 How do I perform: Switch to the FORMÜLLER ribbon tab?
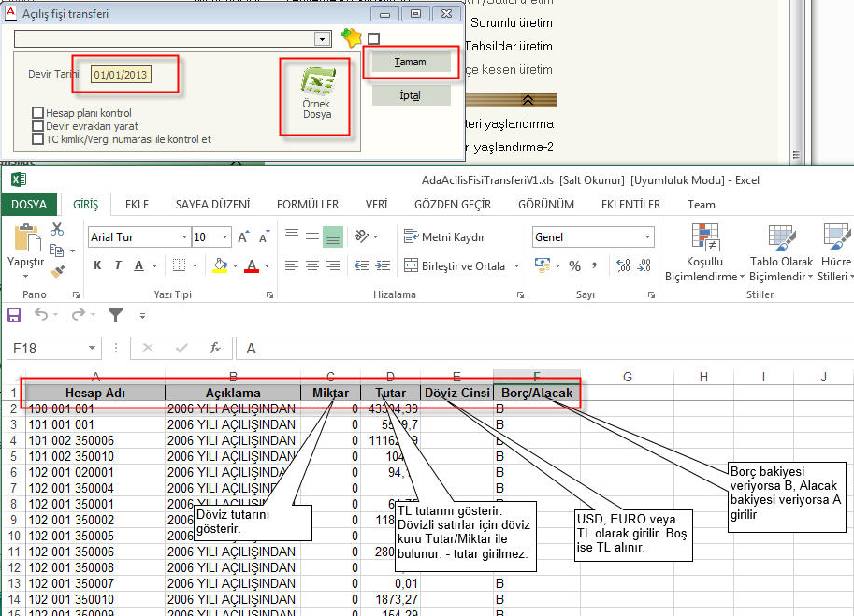(x=308, y=204)
